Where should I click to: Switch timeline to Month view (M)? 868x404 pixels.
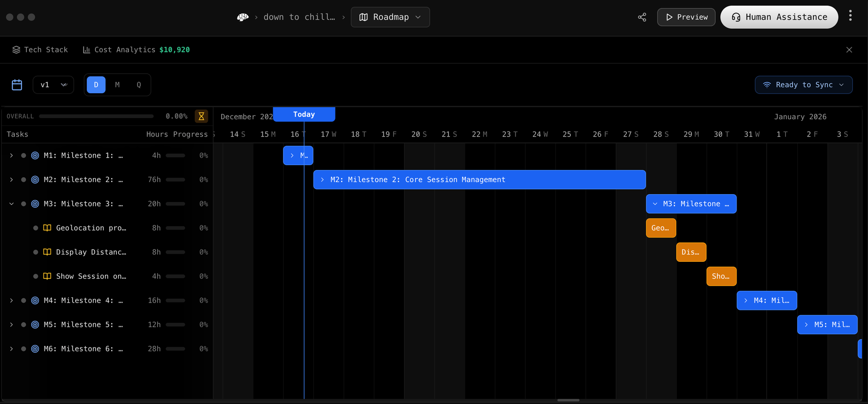click(x=117, y=85)
